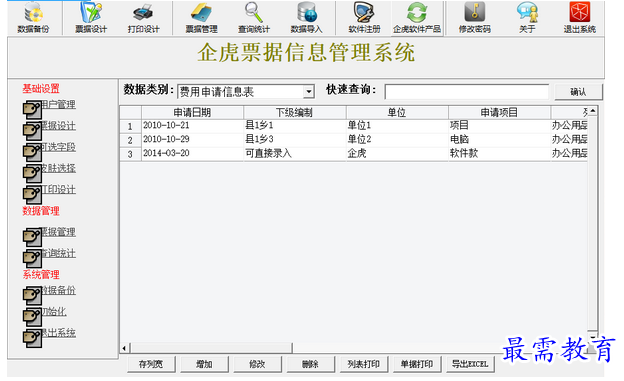Viewport: 624px width, 381px height.
Task: Select cell 单位2
Action: coord(397,140)
